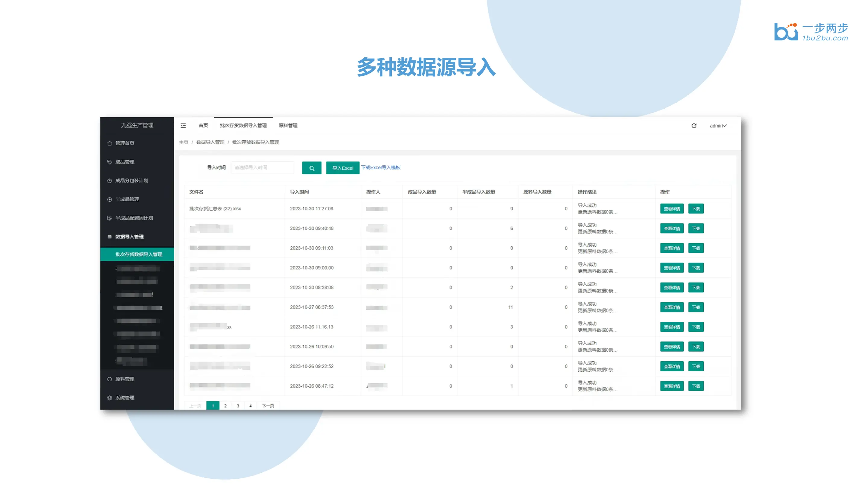Click the magnifier search button
This screenshot has height=489, width=868.
tap(311, 168)
